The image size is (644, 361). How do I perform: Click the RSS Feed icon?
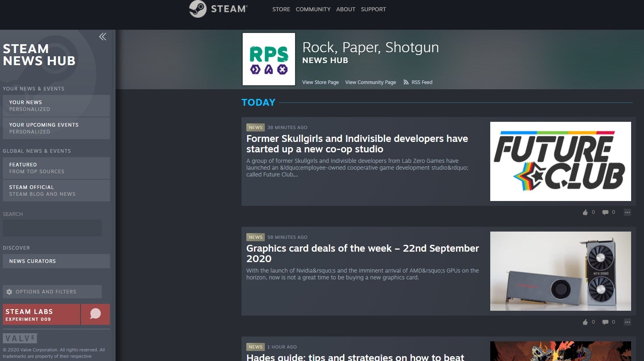(406, 82)
